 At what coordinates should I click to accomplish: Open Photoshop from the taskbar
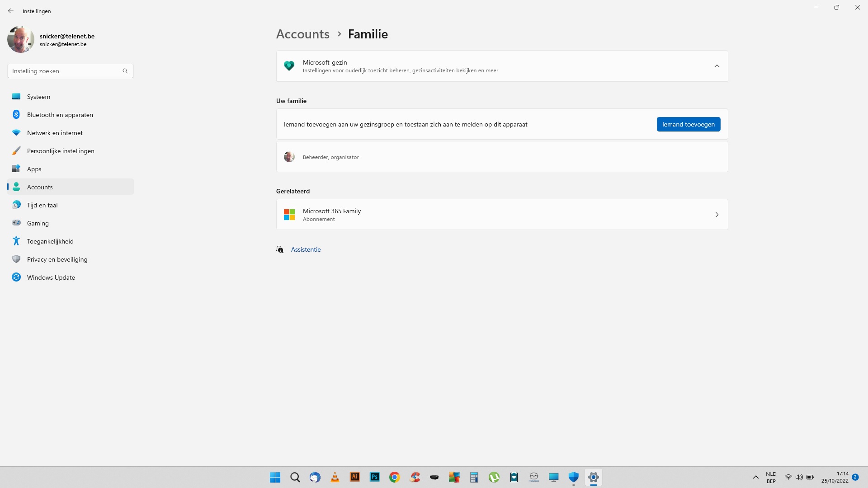pos(375,477)
